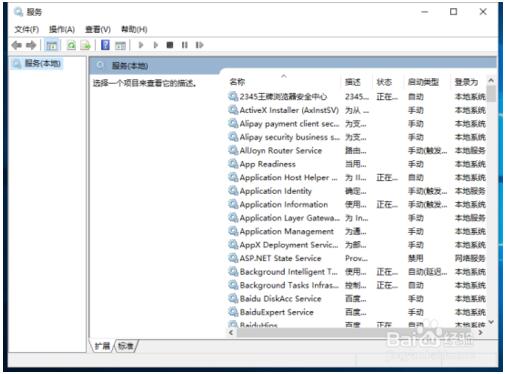Select 服务(本地) in the left tree
Image resolution: width=505 pixels, height=374 pixels.
pos(37,63)
